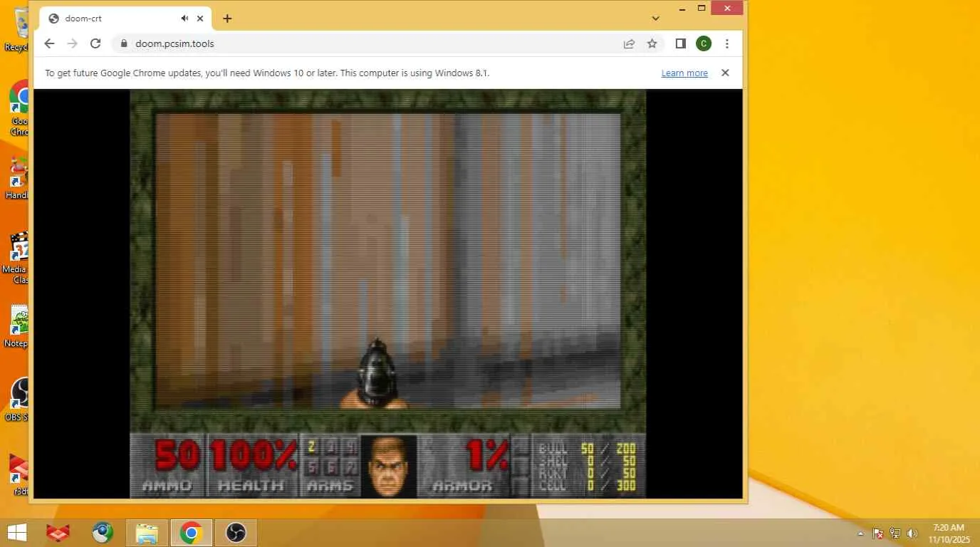This screenshot has height=547, width=980.
Task: Click the BULL ammo row 50/200
Action: click(588, 449)
